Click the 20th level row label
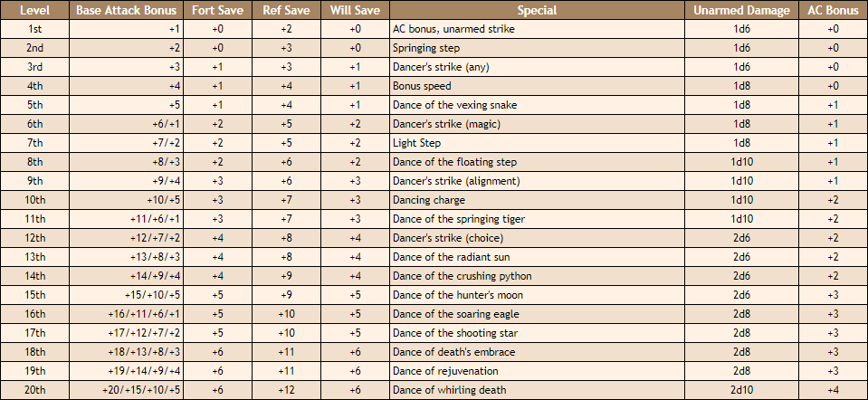 pos(34,390)
